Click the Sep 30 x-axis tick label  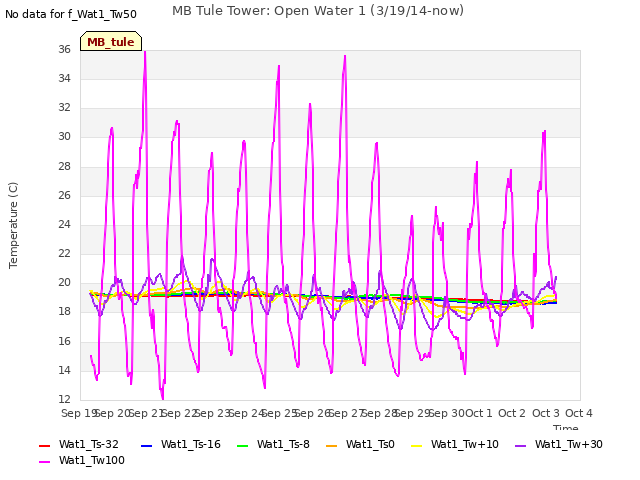447,413
